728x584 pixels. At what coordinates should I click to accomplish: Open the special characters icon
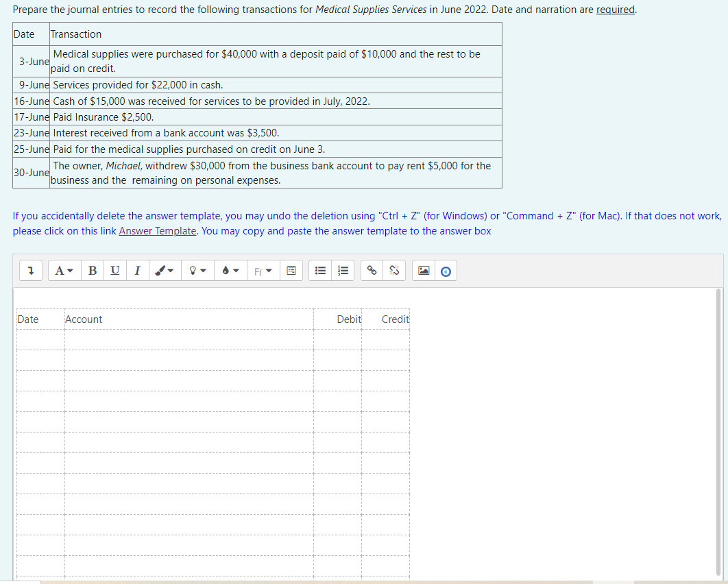pyautogui.click(x=291, y=270)
